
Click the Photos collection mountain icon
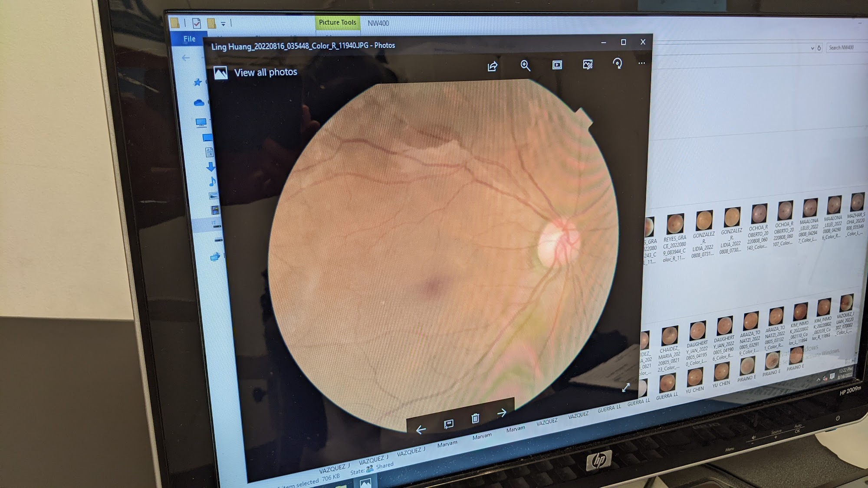[220, 73]
